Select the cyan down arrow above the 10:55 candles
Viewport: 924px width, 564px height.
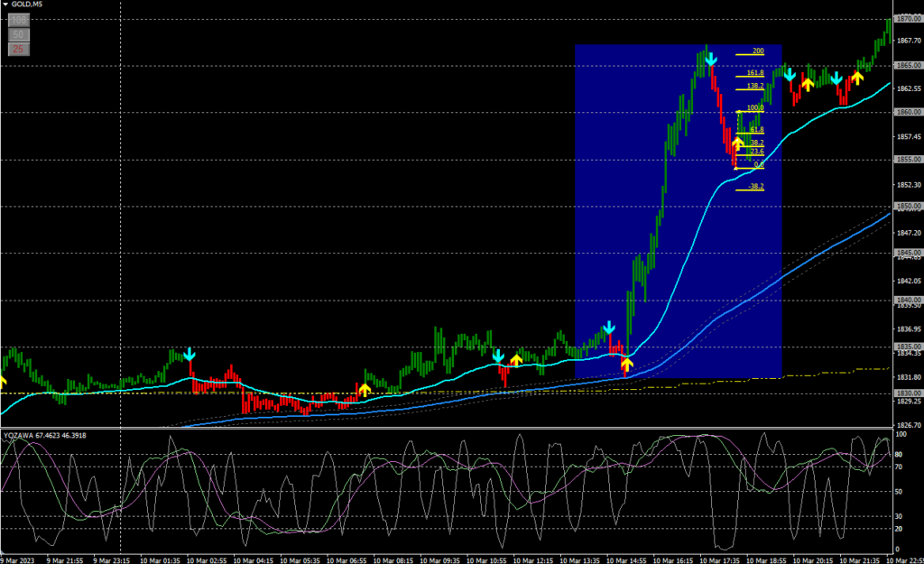[498, 356]
